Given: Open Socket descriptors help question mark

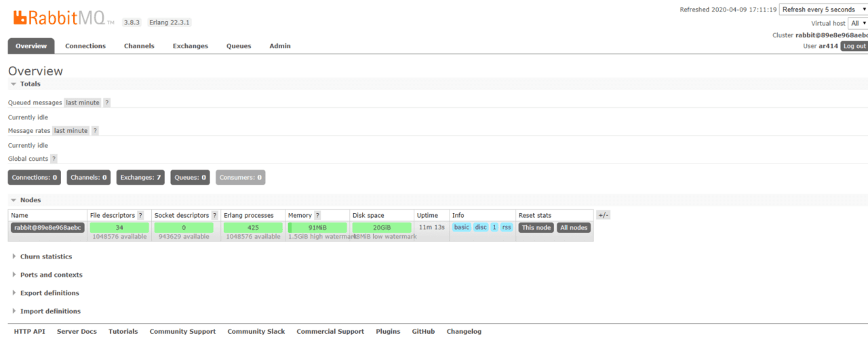Looking at the screenshot, I should (214, 215).
